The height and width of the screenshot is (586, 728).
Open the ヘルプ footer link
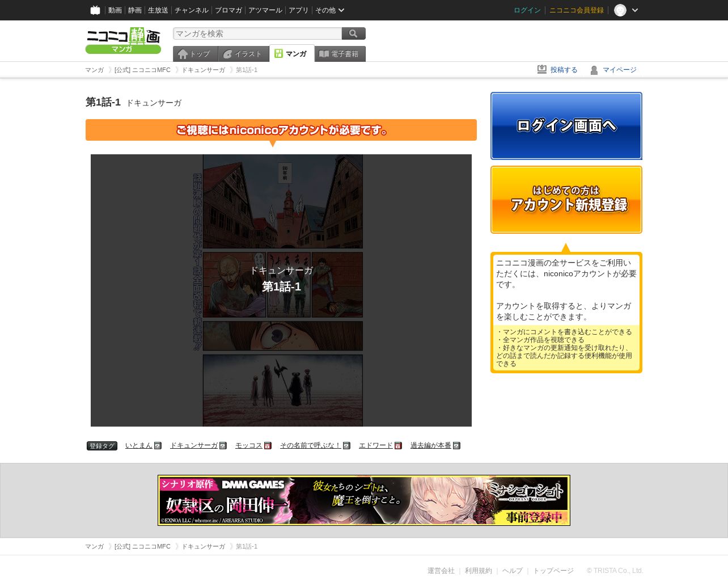pyautogui.click(x=513, y=571)
